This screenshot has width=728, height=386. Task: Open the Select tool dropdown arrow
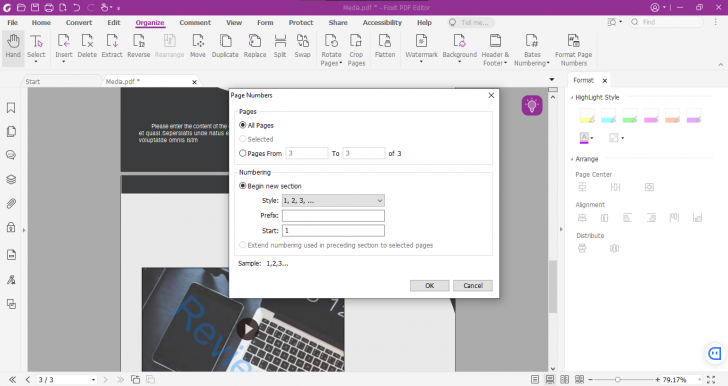36,62
